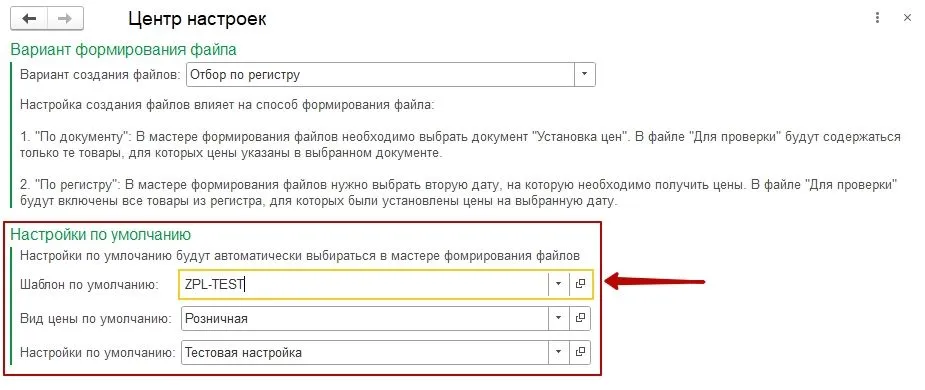Go back with the left arrow button

coord(29,19)
